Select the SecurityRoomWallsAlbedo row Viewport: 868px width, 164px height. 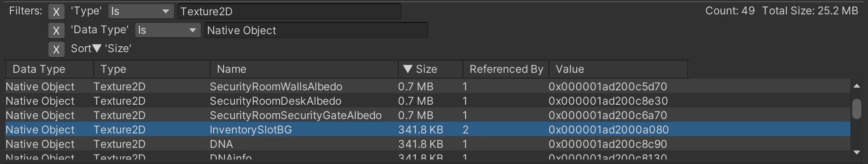click(428, 86)
